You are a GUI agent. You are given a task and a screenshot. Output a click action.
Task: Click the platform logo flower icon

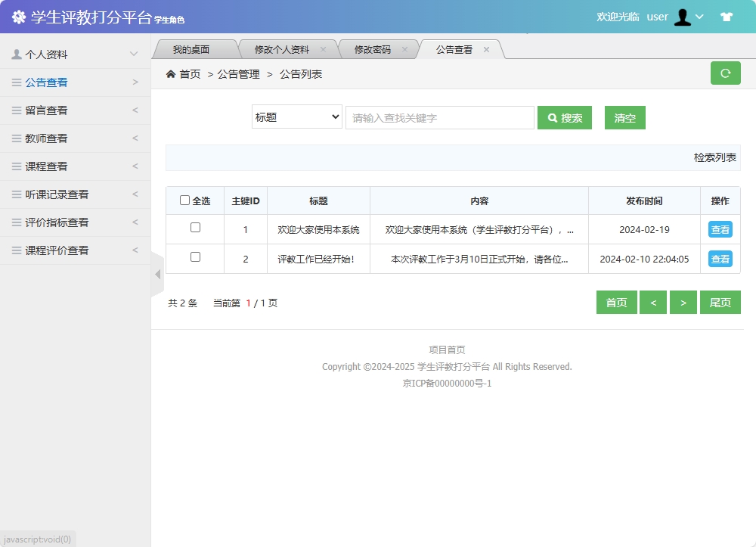coord(18,16)
